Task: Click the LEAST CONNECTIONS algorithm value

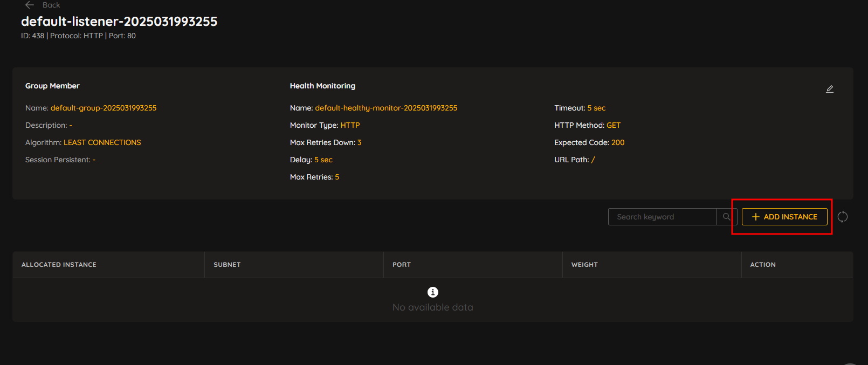Action: [x=102, y=142]
